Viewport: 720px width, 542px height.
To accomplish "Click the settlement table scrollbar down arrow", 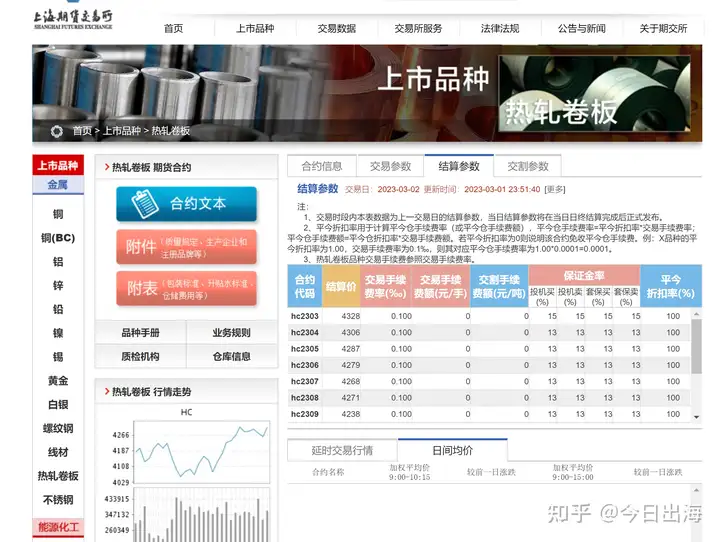I will [696, 417].
